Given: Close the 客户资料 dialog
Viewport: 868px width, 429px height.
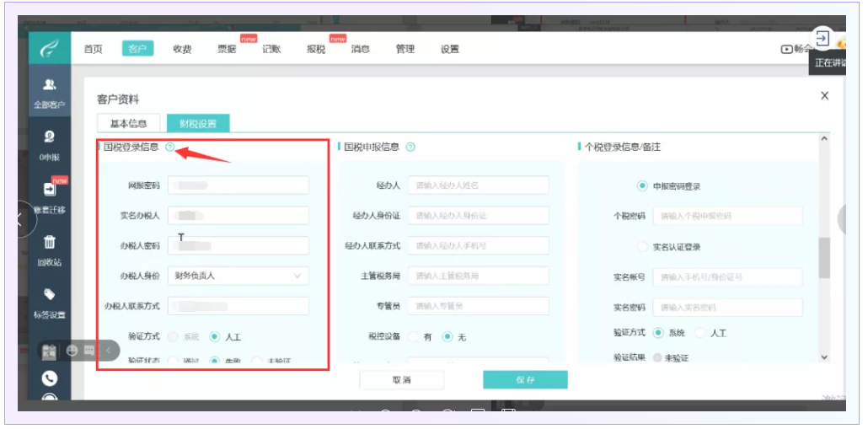Looking at the screenshot, I should pyautogui.click(x=824, y=97).
